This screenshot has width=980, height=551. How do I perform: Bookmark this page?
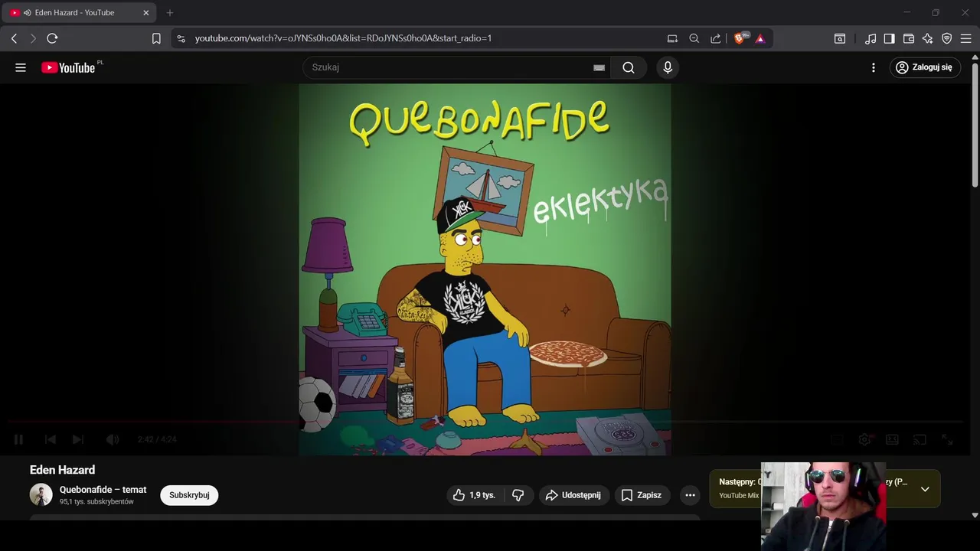click(156, 38)
